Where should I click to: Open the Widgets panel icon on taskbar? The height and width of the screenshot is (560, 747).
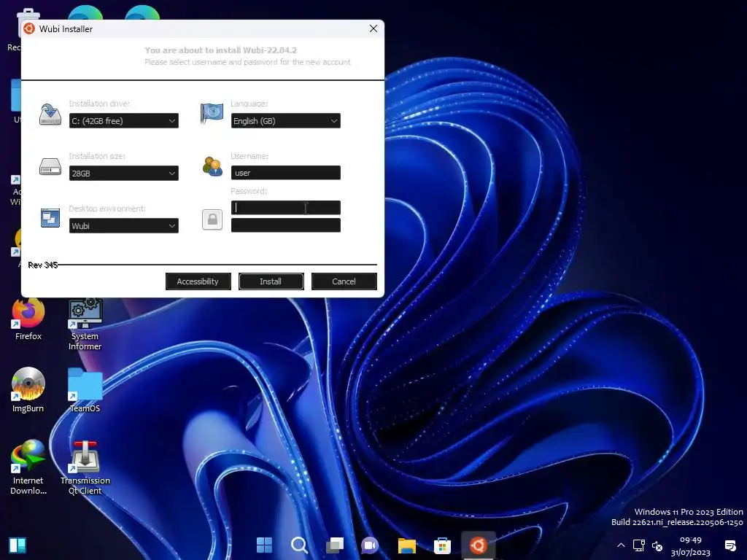click(x=18, y=545)
